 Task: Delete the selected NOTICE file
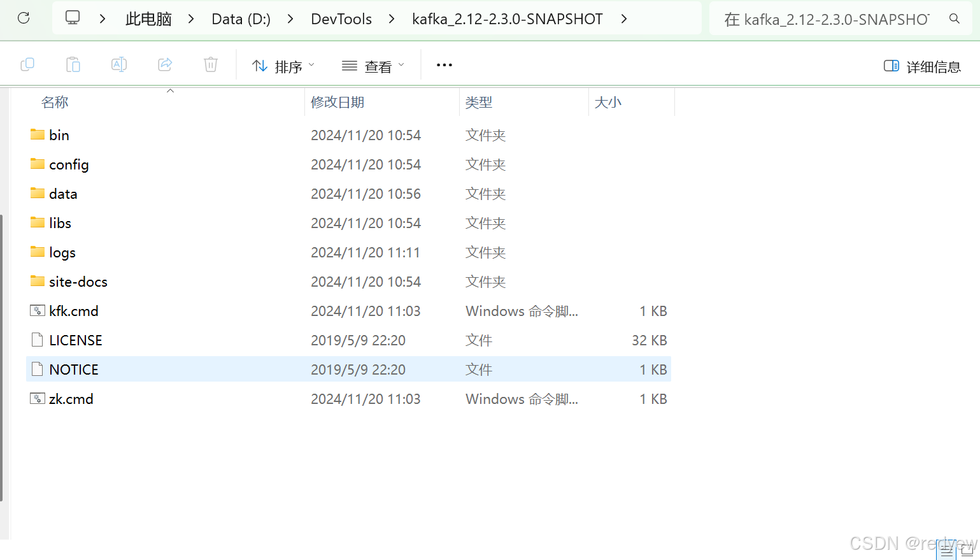210,64
